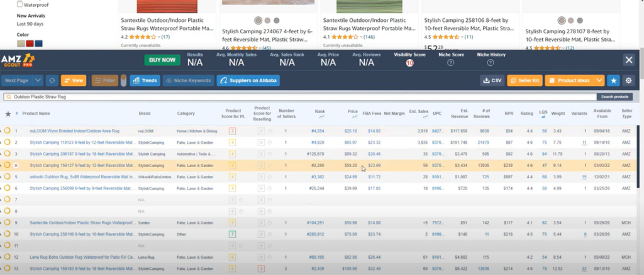Screen dimensions: 644x275
Task: Open the Niche Score help icon
Action: (450, 63)
